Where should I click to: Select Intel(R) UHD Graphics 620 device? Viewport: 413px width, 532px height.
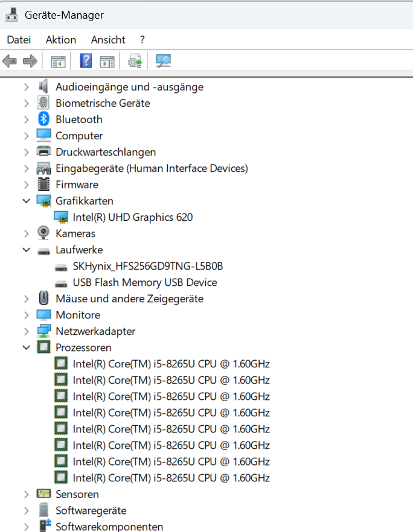click(133, 217)
